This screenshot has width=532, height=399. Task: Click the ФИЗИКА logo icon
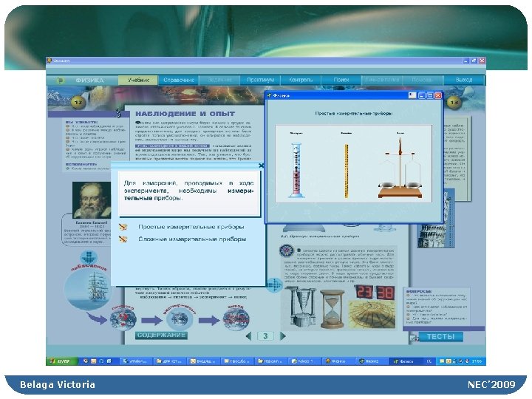click(60, 81)
